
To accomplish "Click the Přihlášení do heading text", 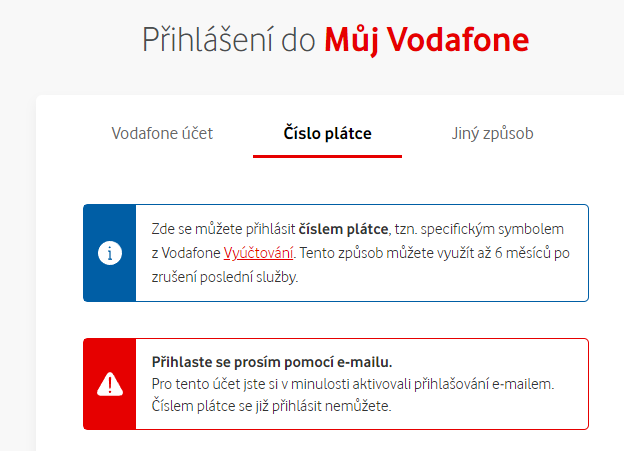I will pyautogui.click(x=229, y=40).
